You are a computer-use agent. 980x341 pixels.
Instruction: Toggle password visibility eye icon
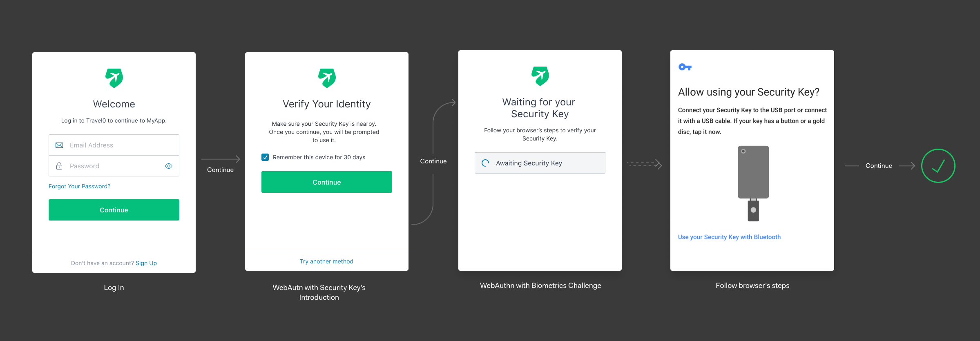click(x=169, y=166)
